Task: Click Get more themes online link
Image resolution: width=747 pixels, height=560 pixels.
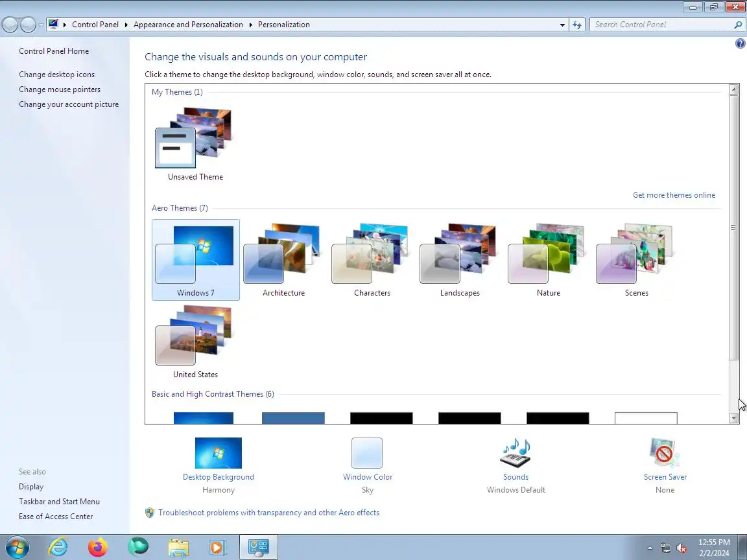Action: click(674, 194)
